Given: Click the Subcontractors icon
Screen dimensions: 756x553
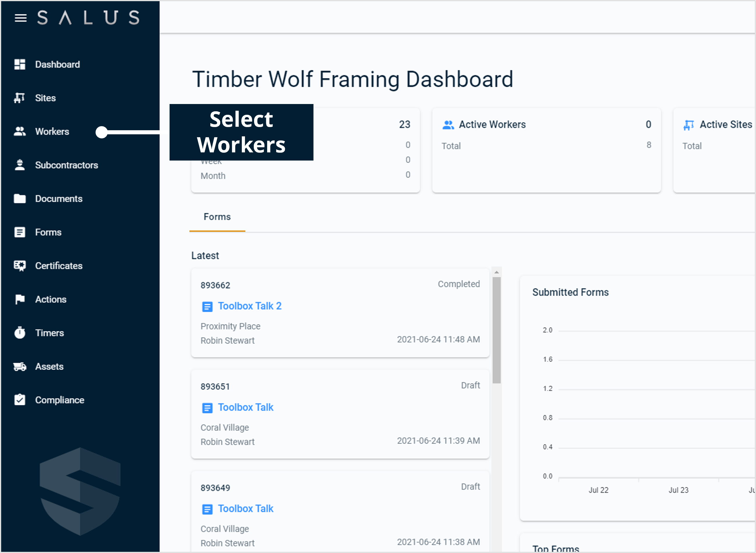Looking at the screenshot, I should [x=20, y=165].
